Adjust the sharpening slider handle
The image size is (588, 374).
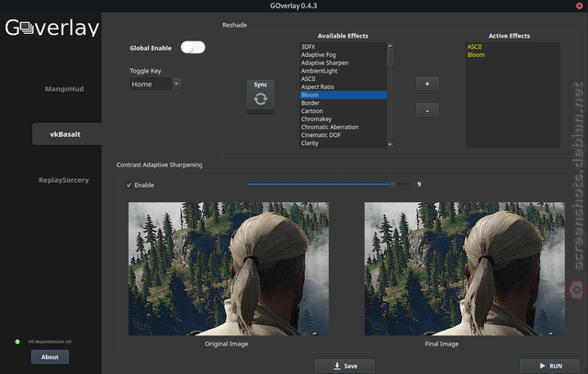(x=393, y=184)
